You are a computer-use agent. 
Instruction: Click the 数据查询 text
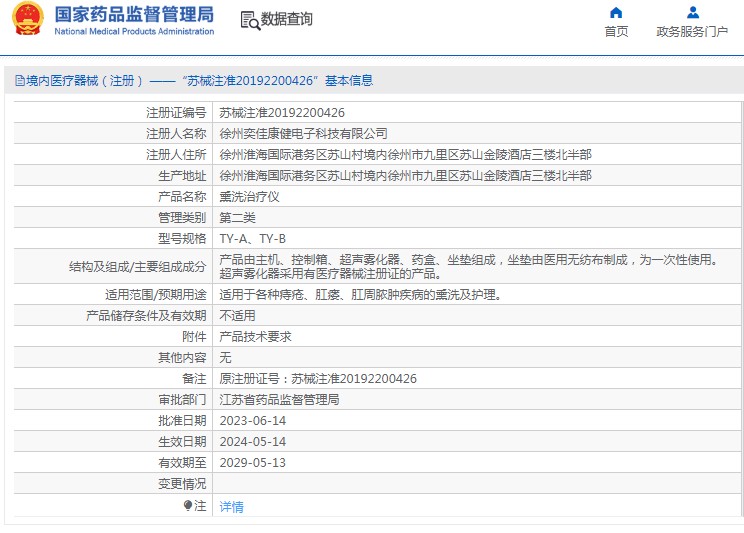click(x=286, y=19)
